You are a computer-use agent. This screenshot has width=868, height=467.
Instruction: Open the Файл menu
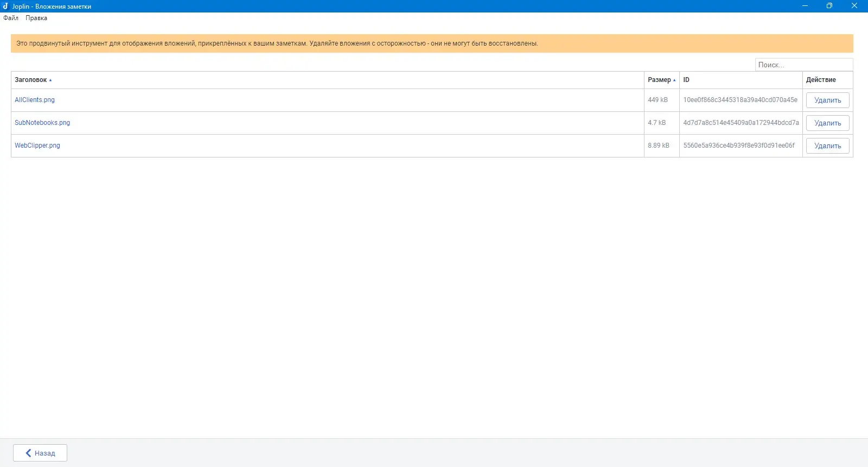tap(11, 18)
